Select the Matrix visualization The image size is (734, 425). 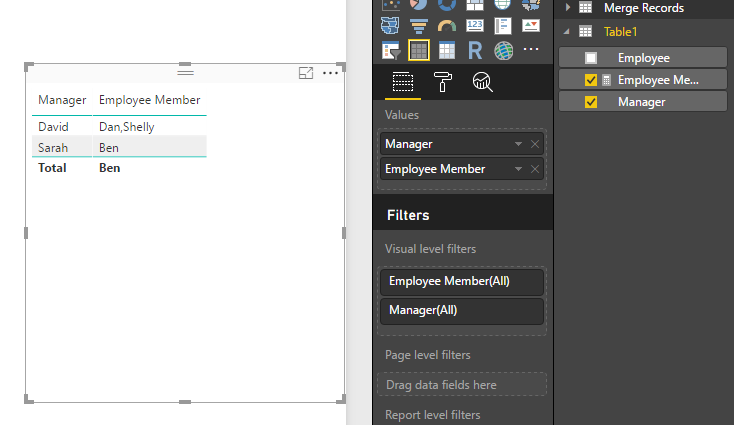click(447, 50)
